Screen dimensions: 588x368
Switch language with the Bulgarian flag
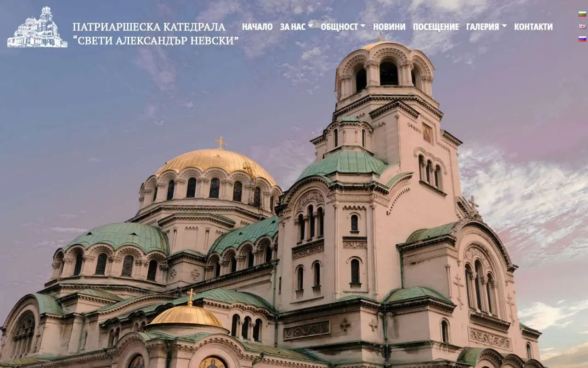point(582,14)
